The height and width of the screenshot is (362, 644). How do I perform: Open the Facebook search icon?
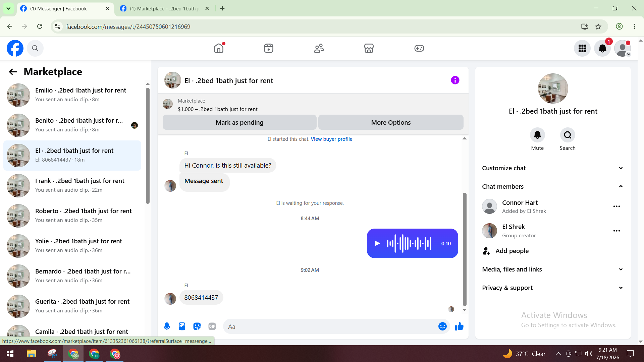click(x=35, y=48)
